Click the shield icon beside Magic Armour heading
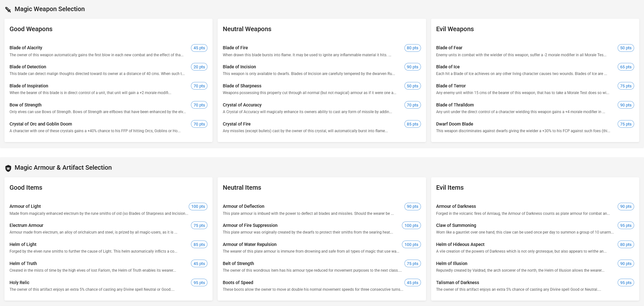Screen dimensions: 644x306 point(8,168)
